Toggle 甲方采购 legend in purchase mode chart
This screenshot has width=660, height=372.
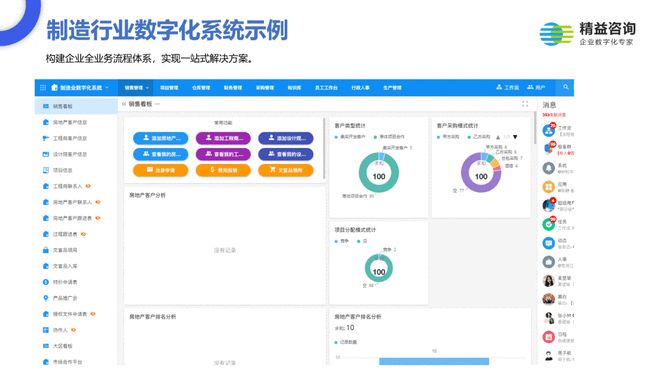[x=448, y=137]
